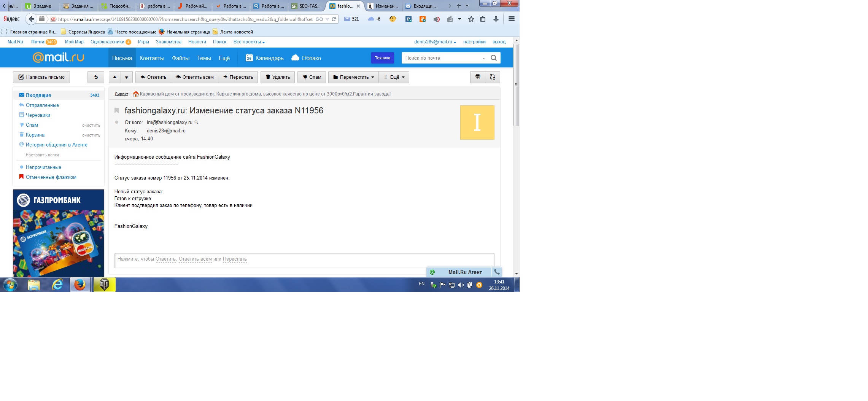Click weather cloud icon showing -6
This screenshot has width=868, height=401.
374,19
